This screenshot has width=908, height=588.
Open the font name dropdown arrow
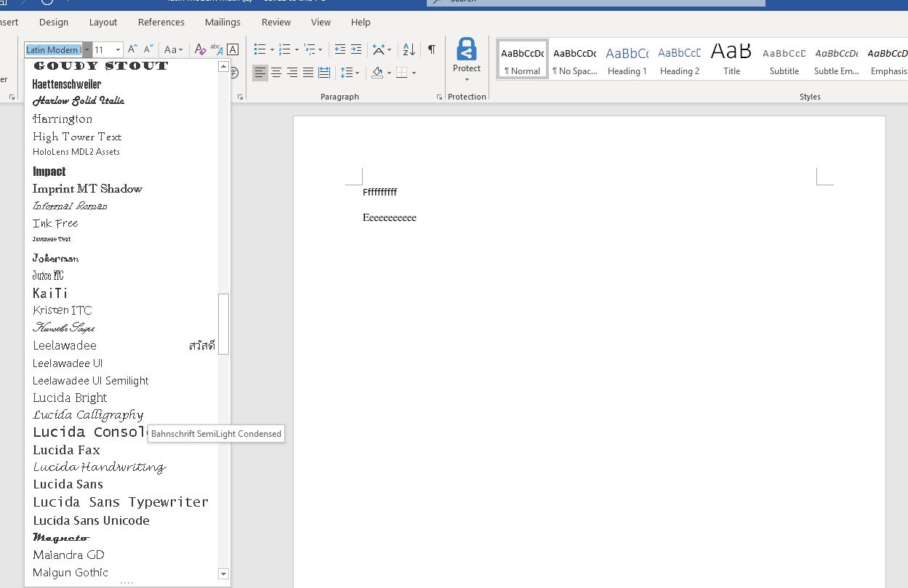[x=87, y=49]
